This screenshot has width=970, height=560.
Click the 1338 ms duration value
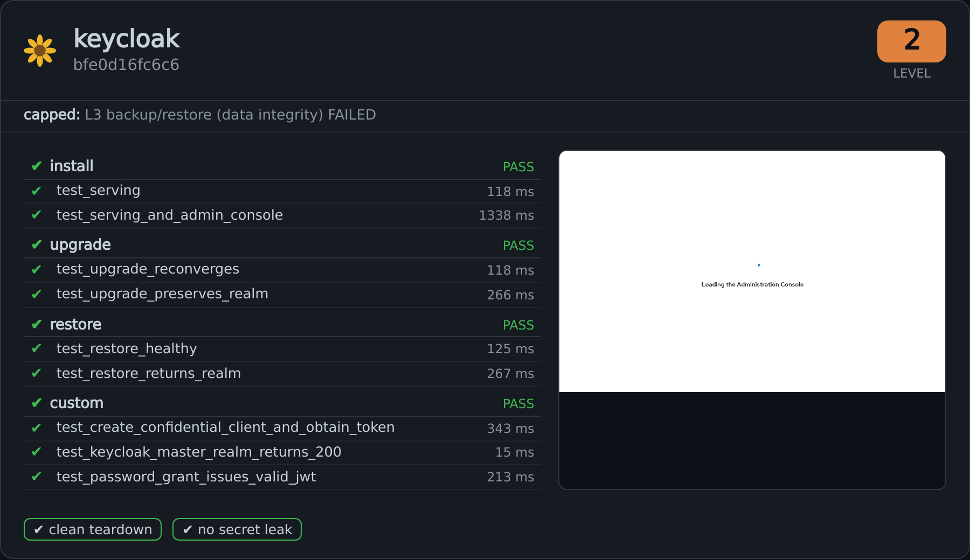point(507,215)
